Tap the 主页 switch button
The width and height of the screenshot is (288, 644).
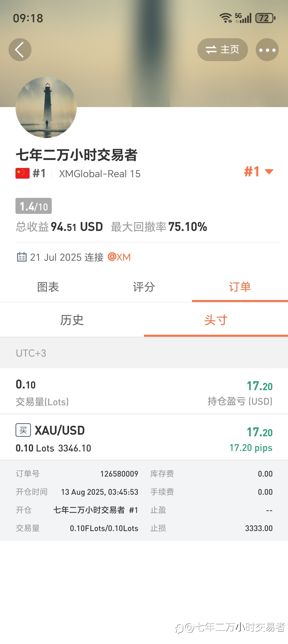[223, 50]
